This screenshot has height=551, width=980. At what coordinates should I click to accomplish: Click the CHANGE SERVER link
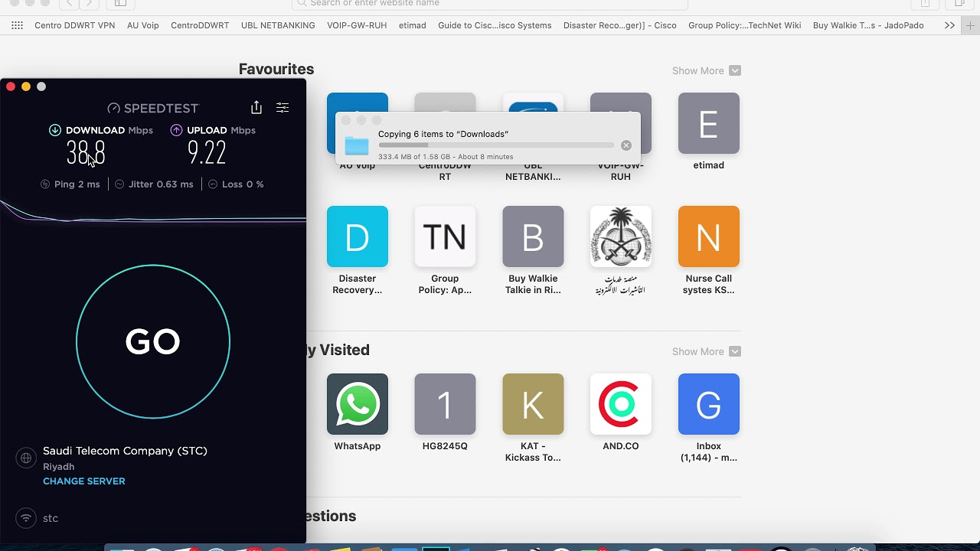(x=84, y=481)
